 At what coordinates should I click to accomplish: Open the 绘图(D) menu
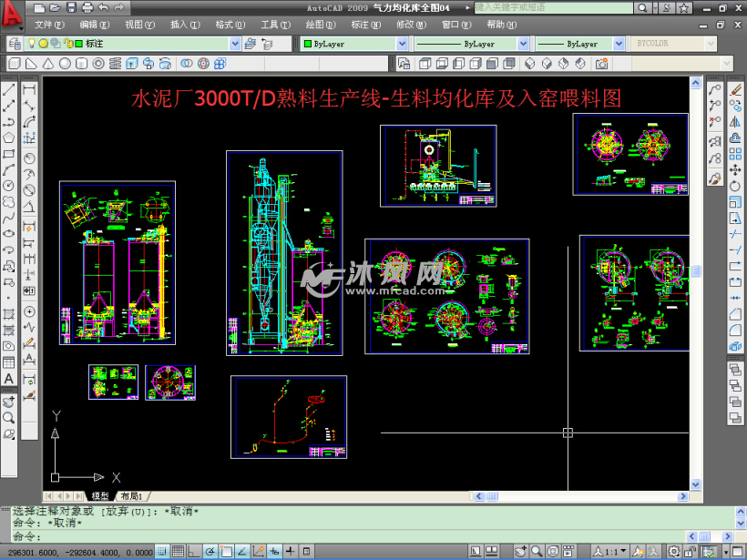321,25
